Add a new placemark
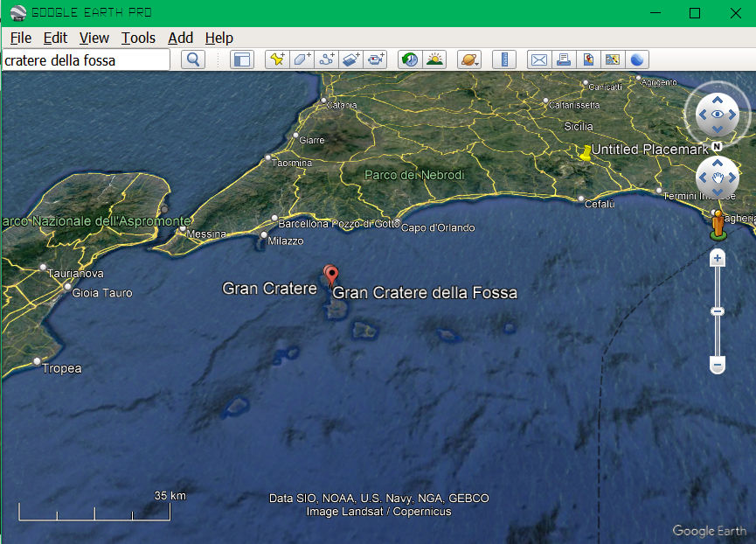This screenshot has height=544, width=756. tap(277, 59)
